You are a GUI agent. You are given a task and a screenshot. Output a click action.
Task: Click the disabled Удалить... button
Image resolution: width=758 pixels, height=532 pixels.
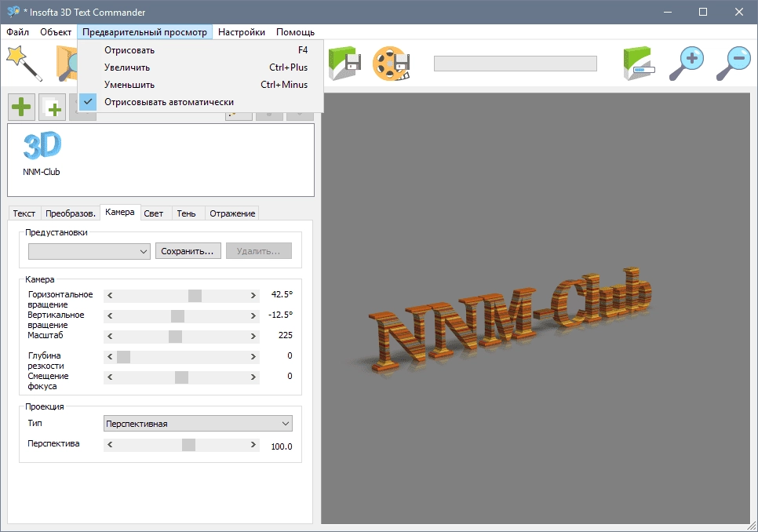click(x=259, y=251)
